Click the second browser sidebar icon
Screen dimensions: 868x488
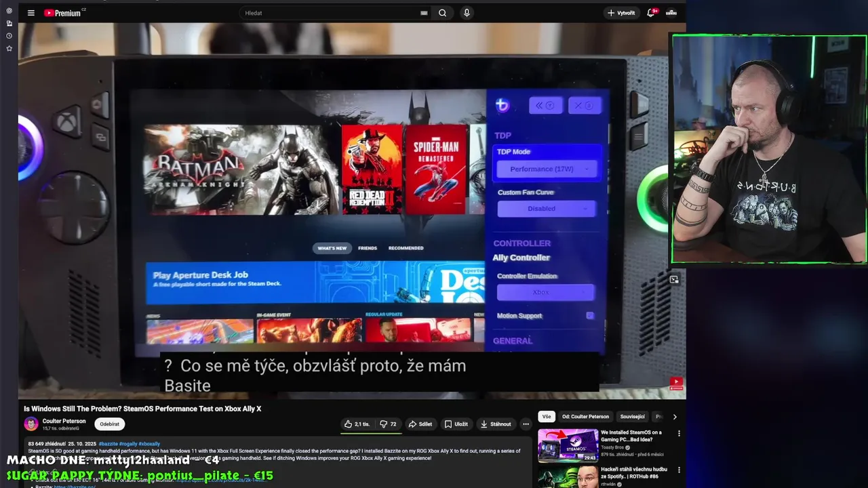pos(9,23)
